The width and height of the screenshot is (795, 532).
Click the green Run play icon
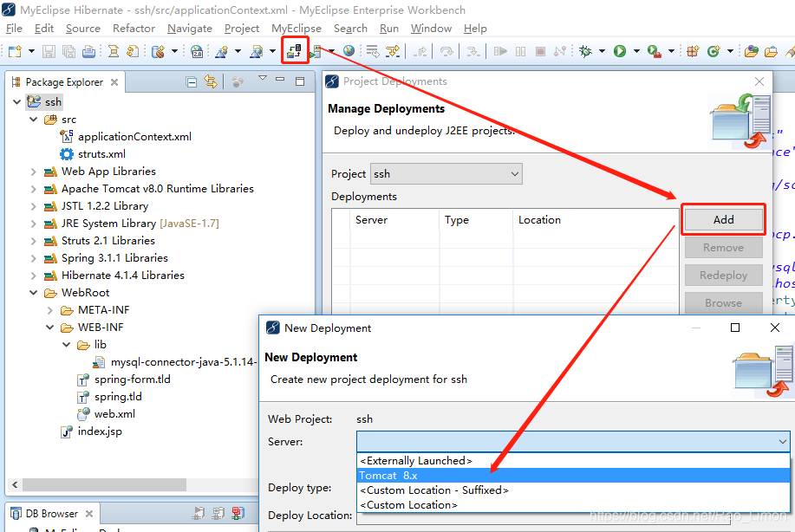click(620, 51)
